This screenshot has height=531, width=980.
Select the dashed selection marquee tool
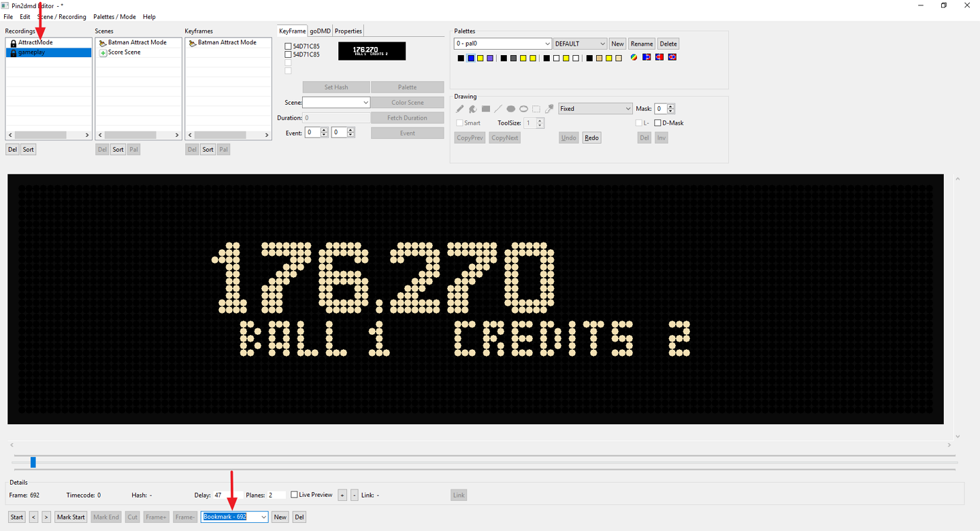(536, 109)
